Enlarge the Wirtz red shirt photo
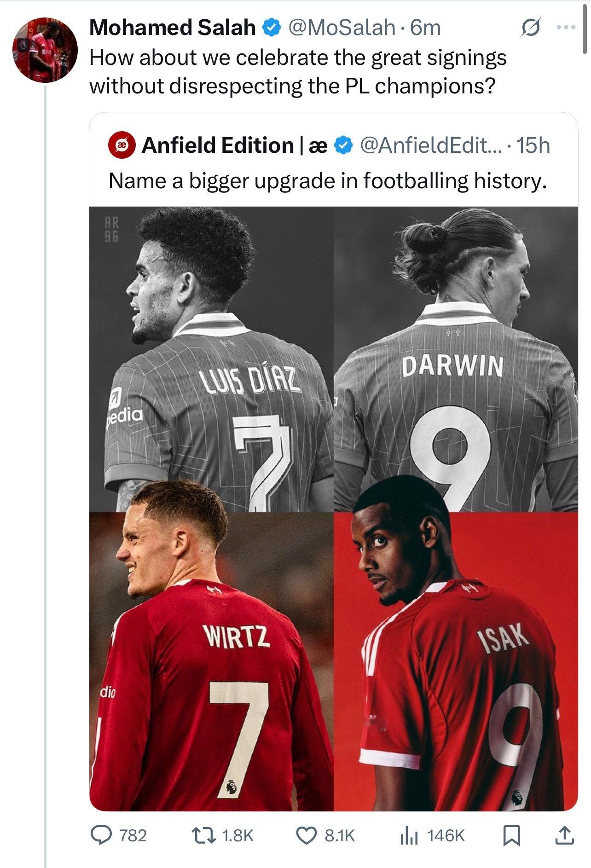The height and width of the screenshot is (868, 591). pyautogui.click(x=211, y=662)
